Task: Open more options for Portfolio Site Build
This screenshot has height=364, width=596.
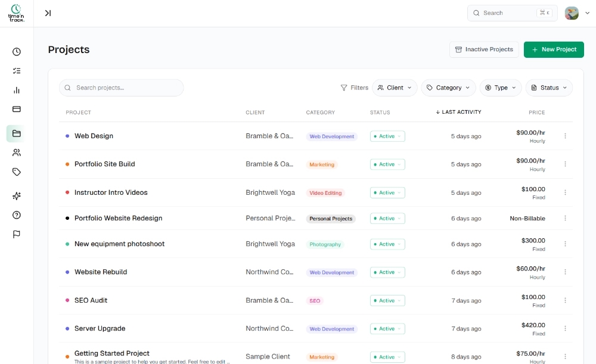Action: (x=565, y=164)
